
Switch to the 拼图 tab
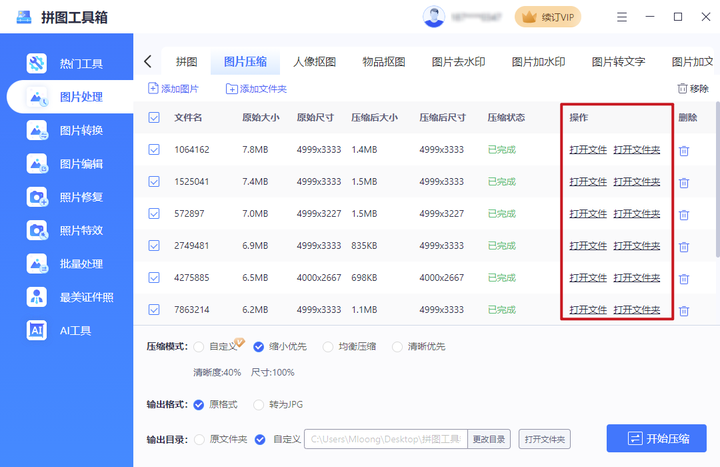(x=186, y=62)
